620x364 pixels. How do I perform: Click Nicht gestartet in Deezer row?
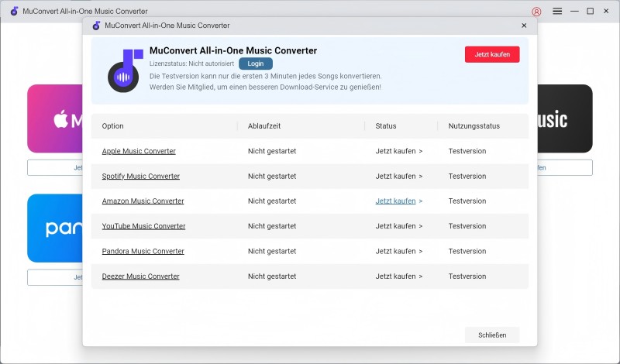[x=272, y=276]
